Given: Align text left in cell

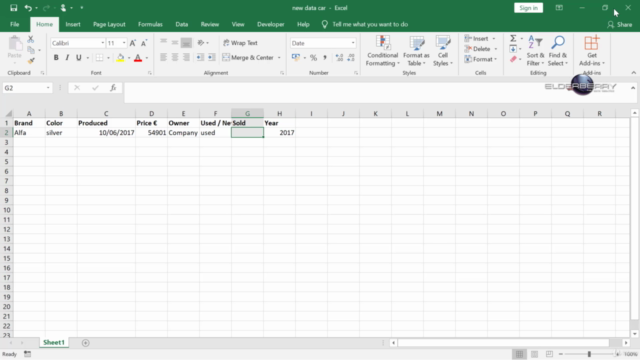Looking at the screenshot, I should coord(163,58).
